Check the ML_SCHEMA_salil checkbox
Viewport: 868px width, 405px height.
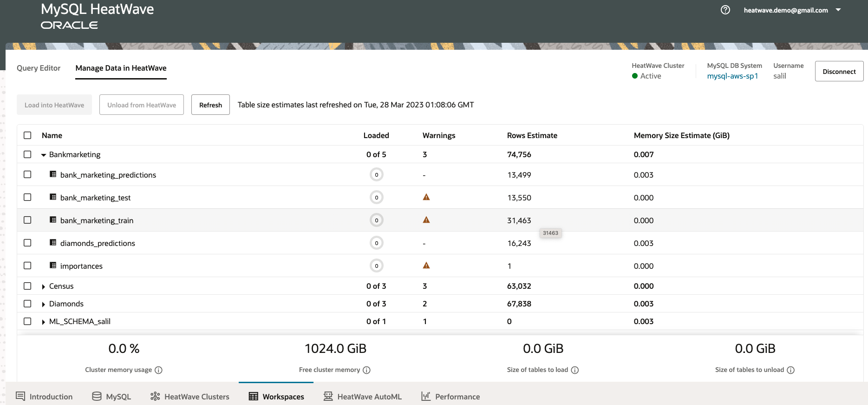click(27, 321)
